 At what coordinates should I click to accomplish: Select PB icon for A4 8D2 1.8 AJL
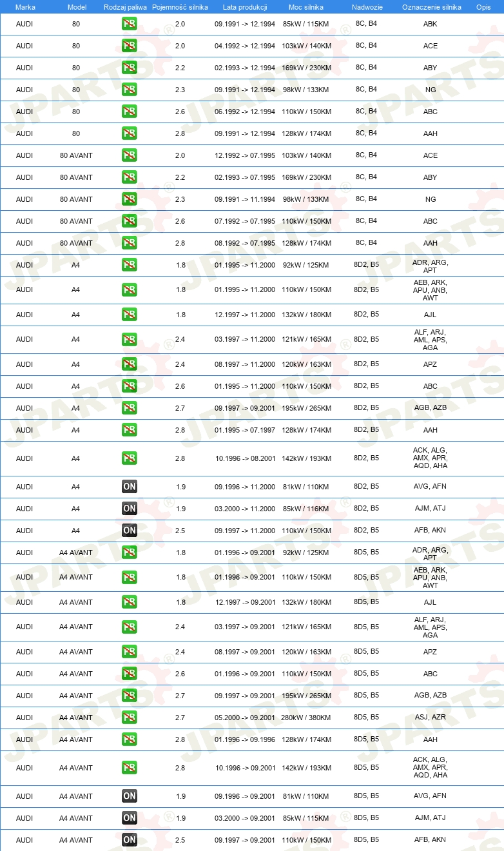point(130,315)
